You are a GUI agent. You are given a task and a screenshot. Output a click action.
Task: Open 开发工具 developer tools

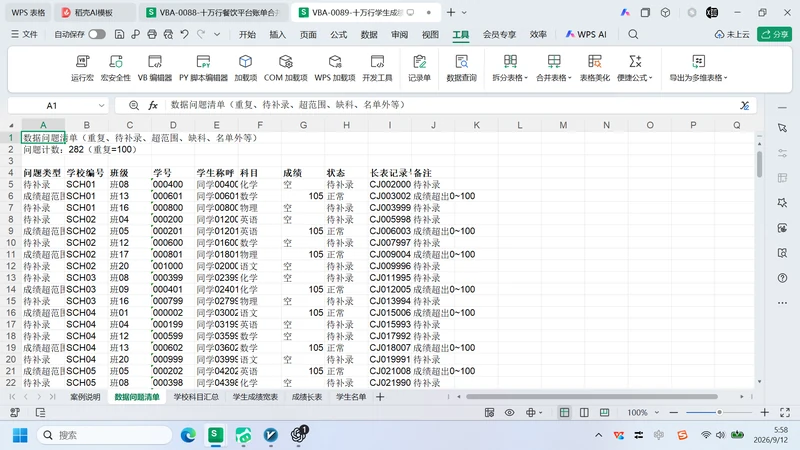click(377, 68)
